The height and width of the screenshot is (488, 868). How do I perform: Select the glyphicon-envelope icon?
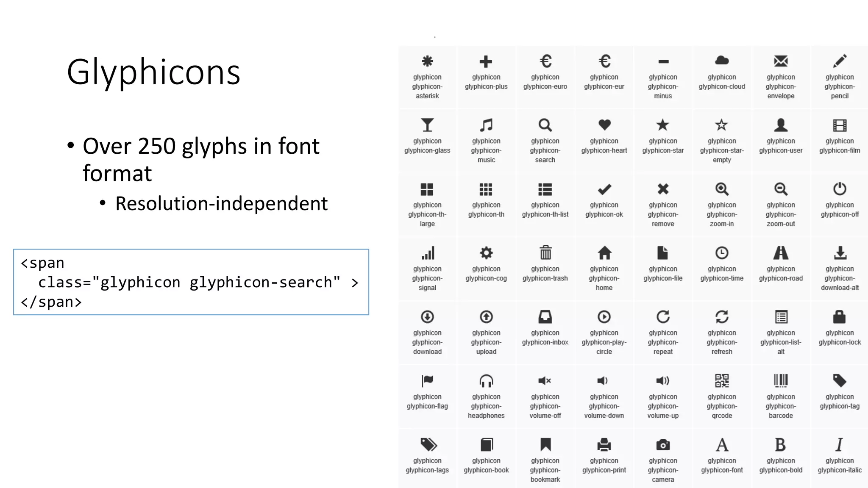pyautogui.click(x=781, y=61)
